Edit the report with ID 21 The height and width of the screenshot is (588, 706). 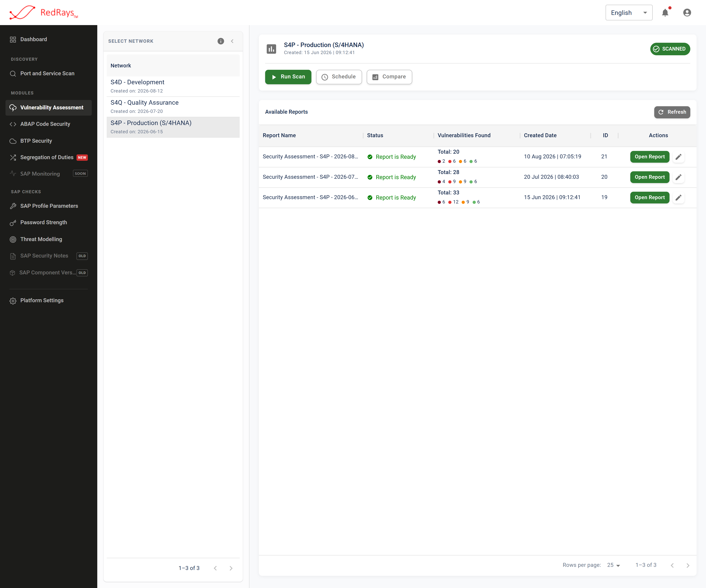click(678, 157)
